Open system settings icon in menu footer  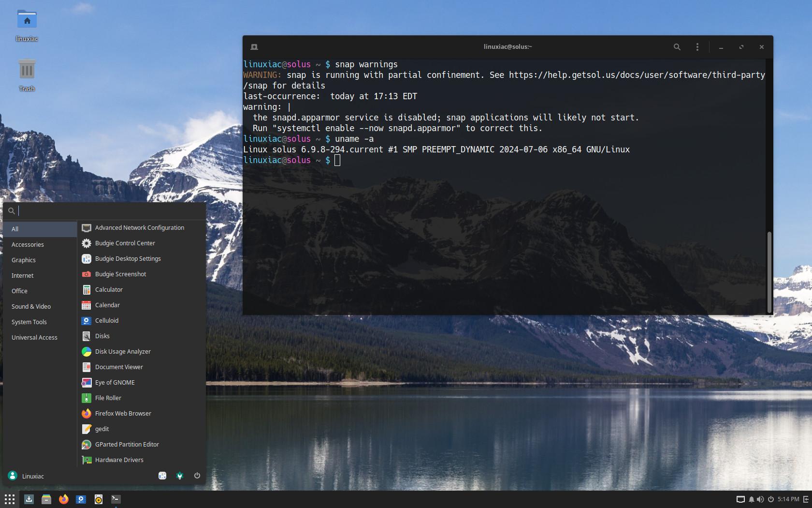[180, 476]
